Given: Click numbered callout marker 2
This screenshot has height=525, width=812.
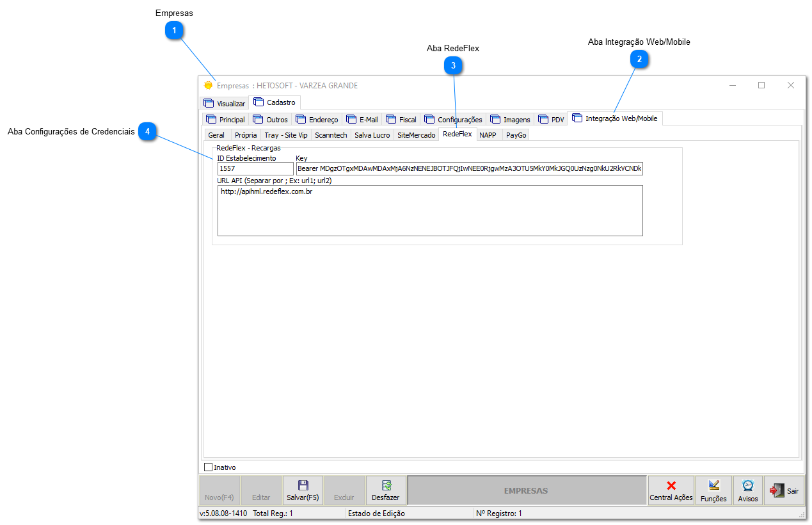Looking at the screenshot, I should tap(639, 59).
